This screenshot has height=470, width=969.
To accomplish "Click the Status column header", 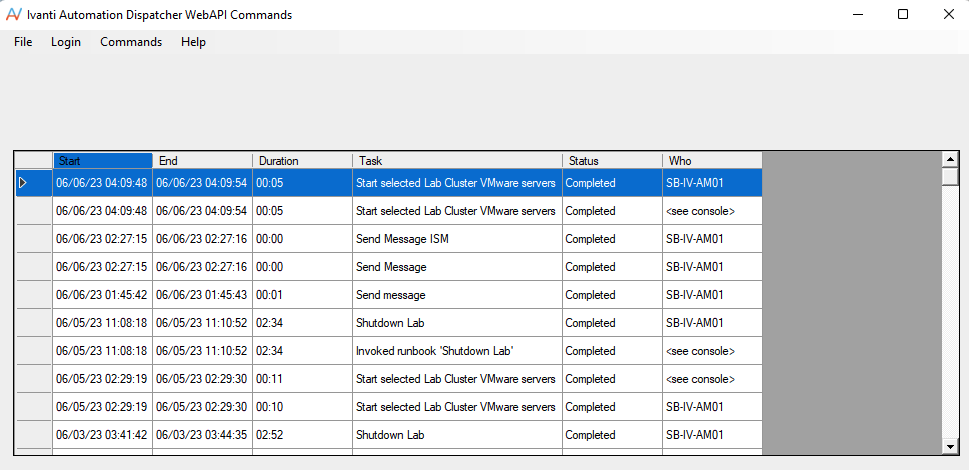I will [x=612, y=161].
